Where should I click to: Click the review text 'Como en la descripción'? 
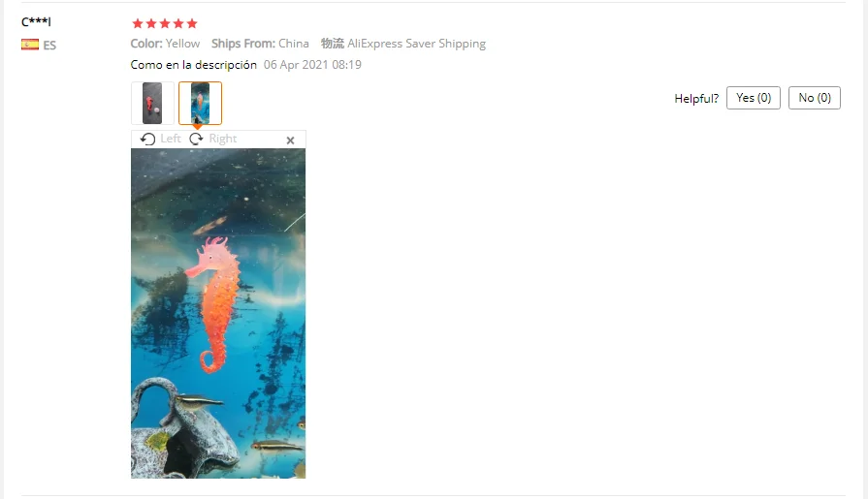tap(194, 65)
